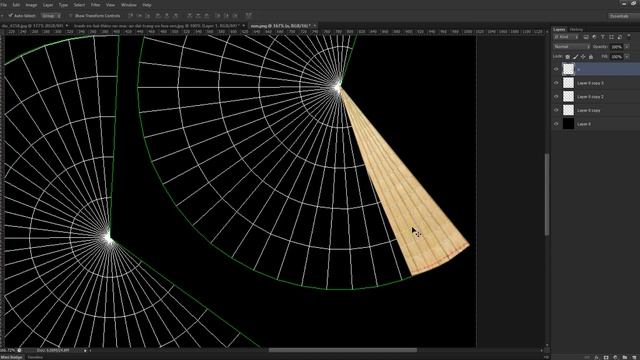Select the black Layer 0 thumbnail
The width and height of the screenshot is (640, 360).
coord(569,124)
